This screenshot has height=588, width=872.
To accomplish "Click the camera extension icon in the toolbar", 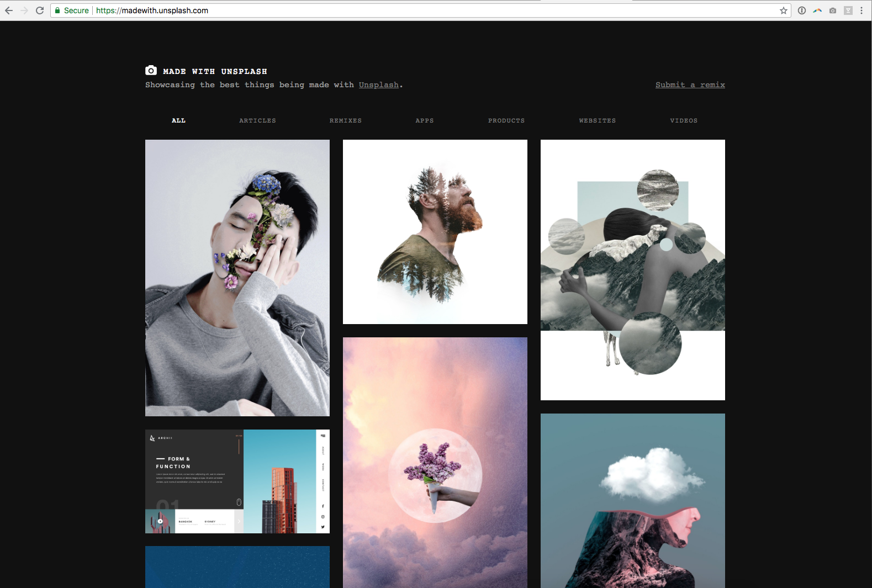I will pos(833,10).
